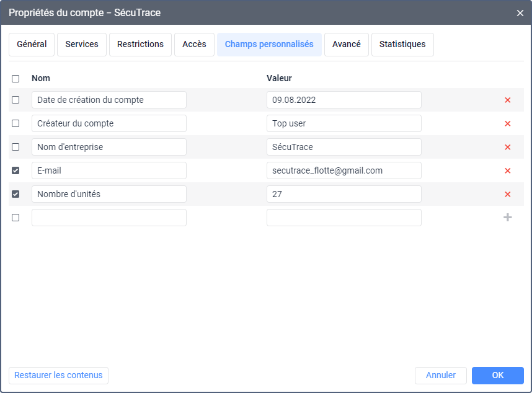Check the 'Créateur du compte' row checkbox
The width and height of the screenshot is (532, 393).
click(x=16, y=123)
